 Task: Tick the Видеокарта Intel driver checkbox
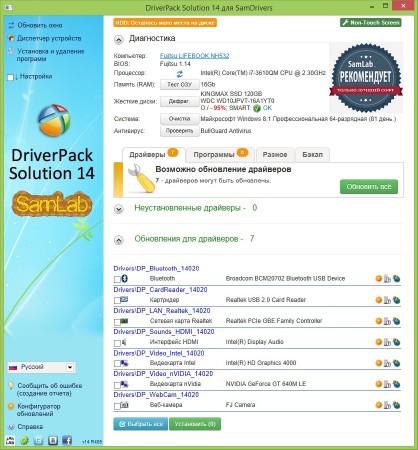coord(117,364)
